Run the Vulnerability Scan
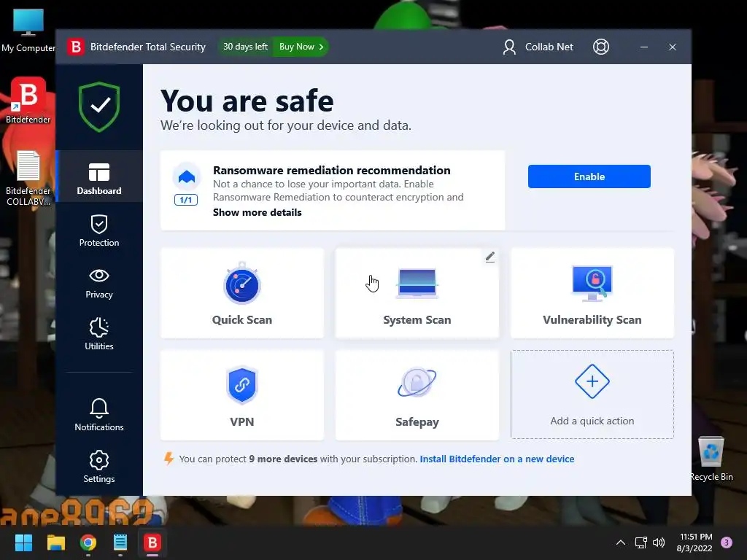 592,293
